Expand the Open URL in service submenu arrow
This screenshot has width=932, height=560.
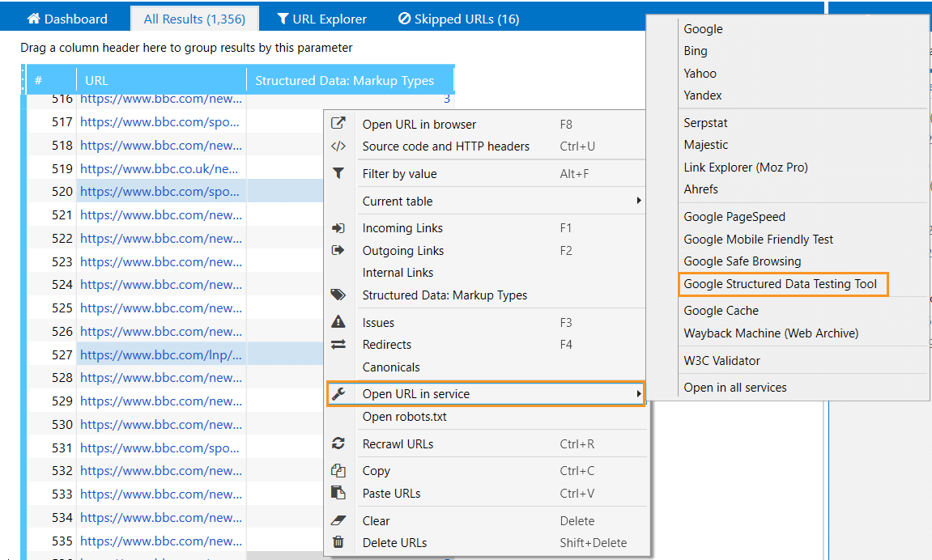(639, 394)
